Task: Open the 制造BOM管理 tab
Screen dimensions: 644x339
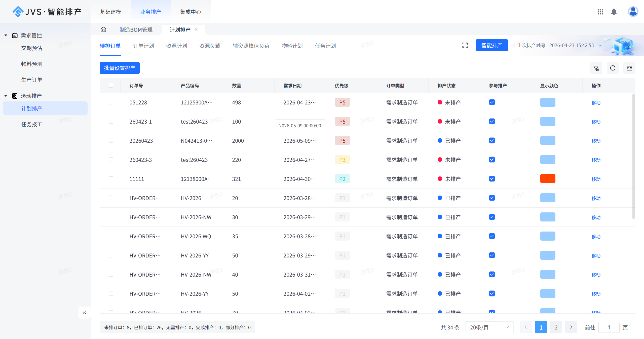Action: [136, 30]
